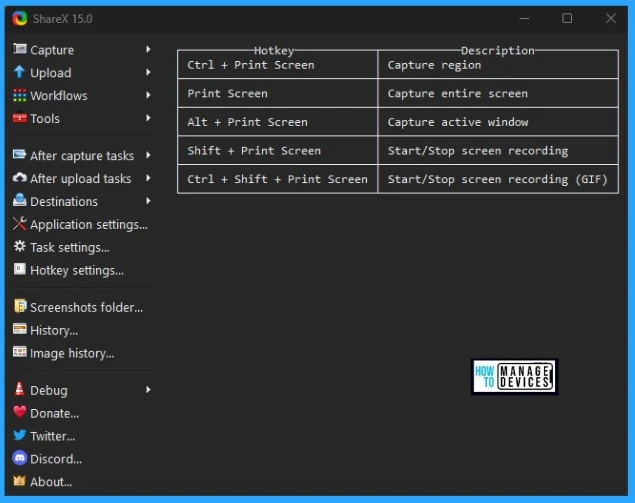The image size is (635, 503).
Task: Click the Donate heart icon
Action: [19, 412]
